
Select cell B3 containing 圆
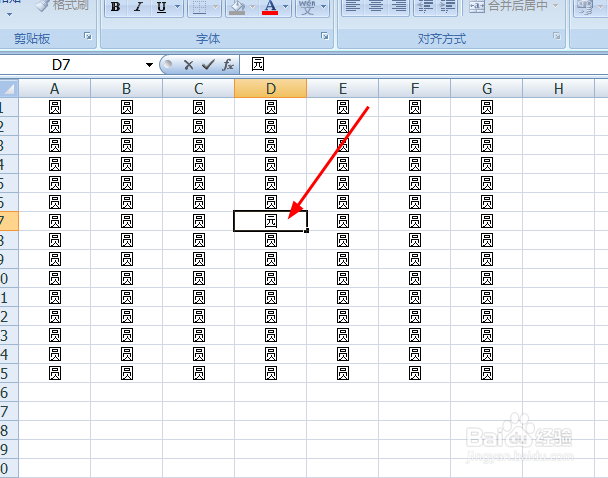(x=126, y=145)
